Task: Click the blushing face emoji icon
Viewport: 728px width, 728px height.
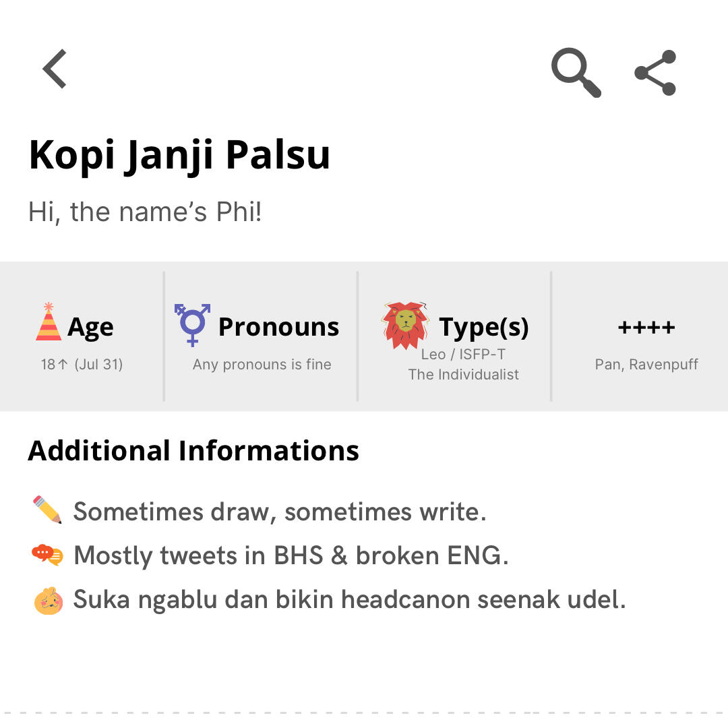Action: pos(49,599)
